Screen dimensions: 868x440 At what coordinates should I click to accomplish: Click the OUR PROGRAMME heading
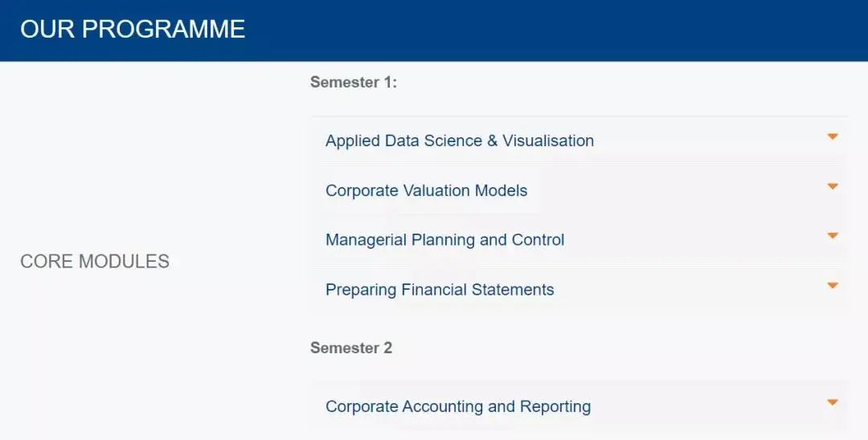133,30
